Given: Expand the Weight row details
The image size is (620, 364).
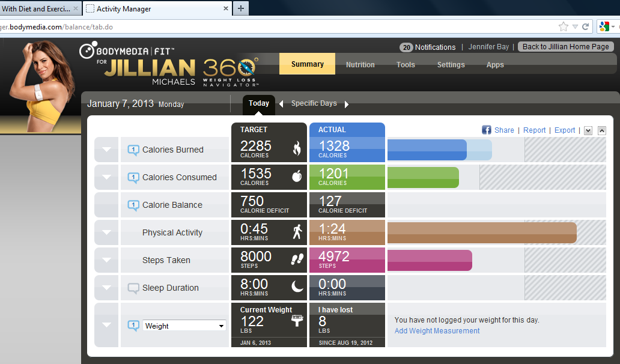Looking at the screenshot, I should [106, 326].
